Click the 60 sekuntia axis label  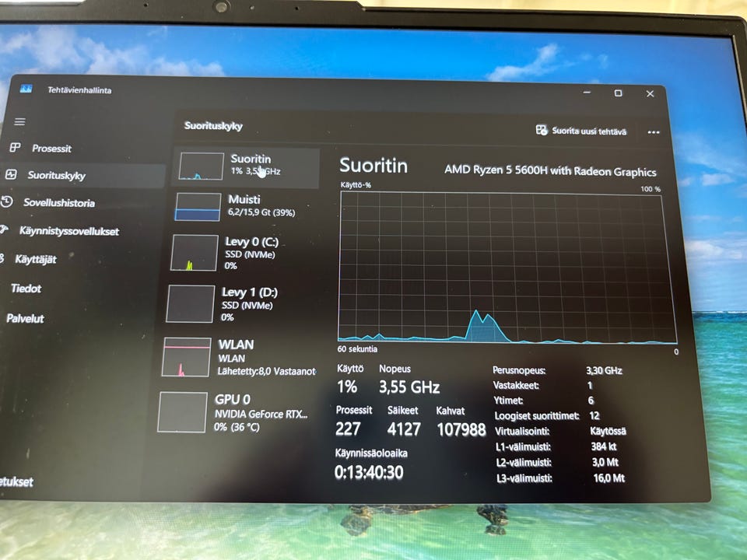pyautogui.click(x=357, y=349)
